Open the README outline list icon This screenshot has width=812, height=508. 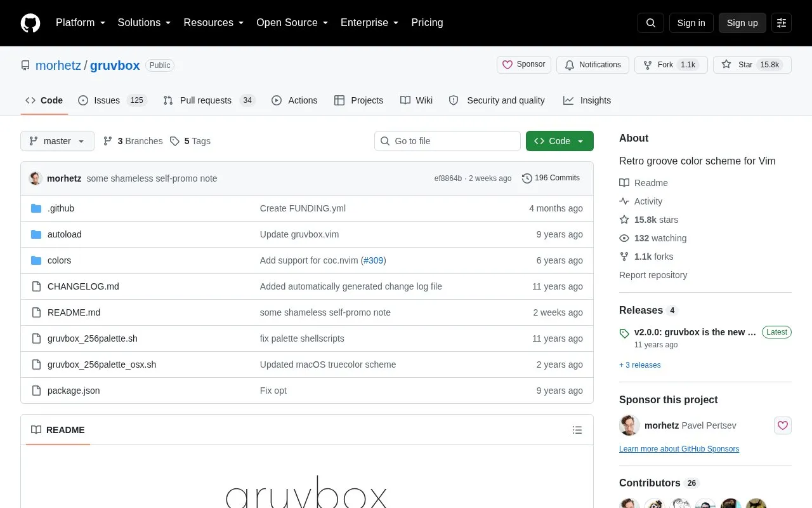click(577, 430)
